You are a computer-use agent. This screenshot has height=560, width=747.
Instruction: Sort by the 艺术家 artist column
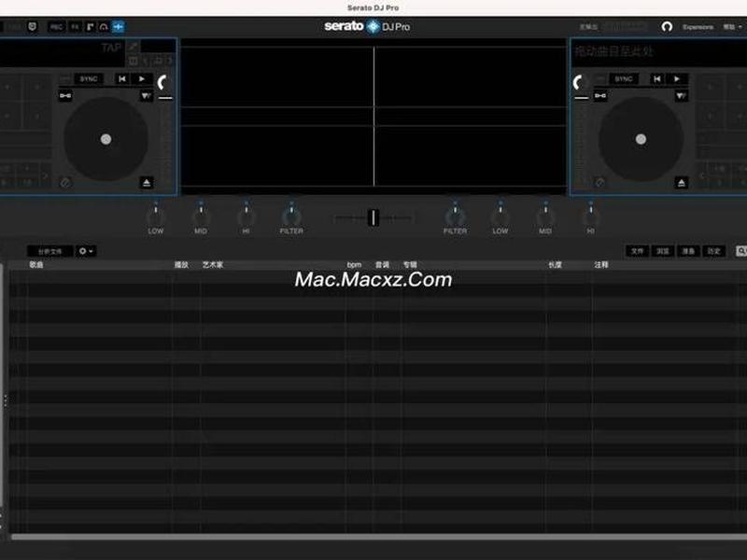213,265
